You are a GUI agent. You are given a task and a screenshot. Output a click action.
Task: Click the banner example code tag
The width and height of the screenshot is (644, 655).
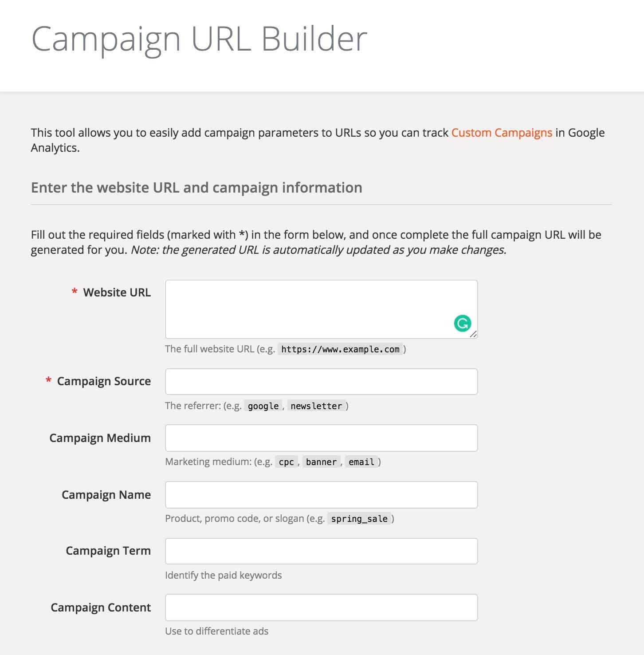tap(321, 462)
